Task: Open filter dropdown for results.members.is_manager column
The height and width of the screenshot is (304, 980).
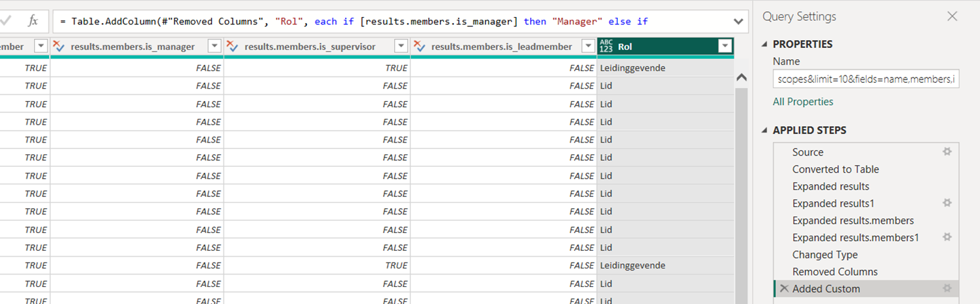Action: coord(214,46)
